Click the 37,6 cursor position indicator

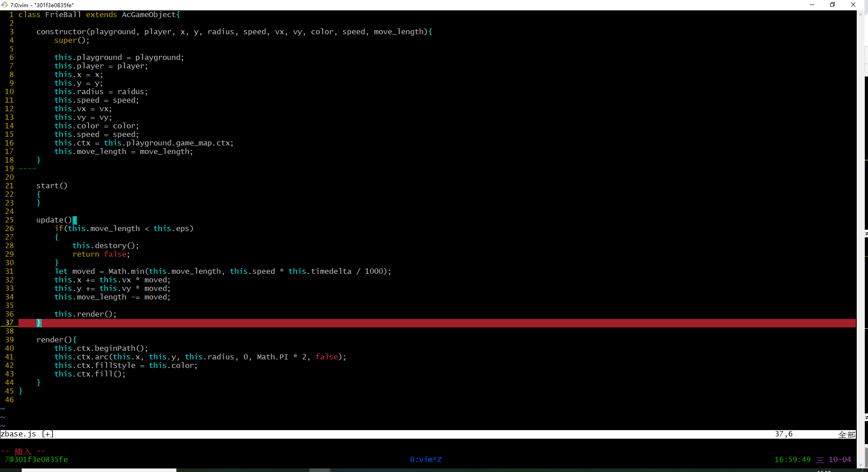783,434
